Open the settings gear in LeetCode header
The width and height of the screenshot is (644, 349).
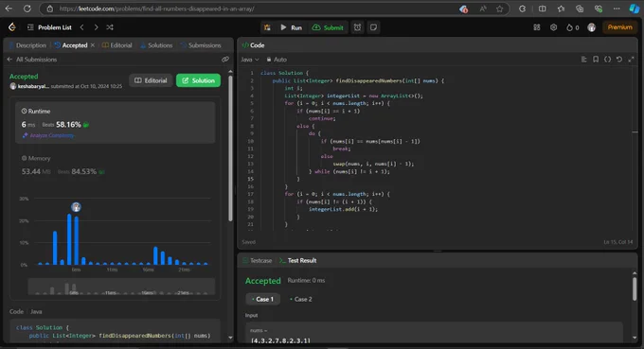tap(554, 27)
